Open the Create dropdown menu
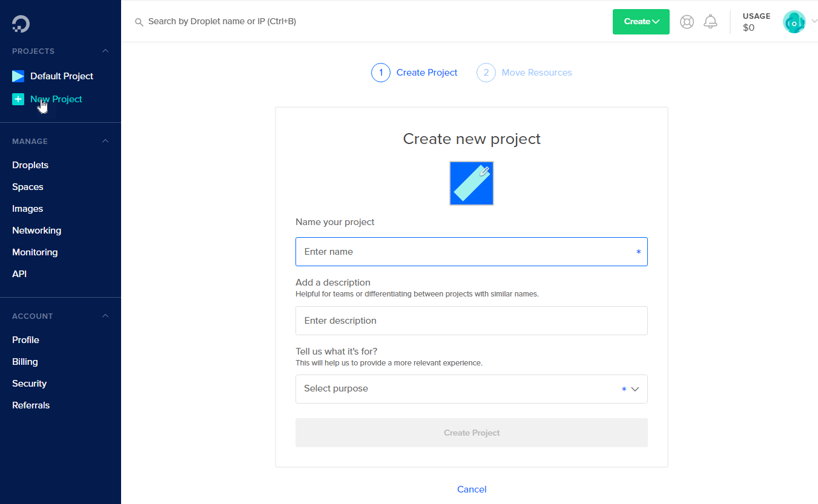 pyautogui.click(x=641, y=21)
